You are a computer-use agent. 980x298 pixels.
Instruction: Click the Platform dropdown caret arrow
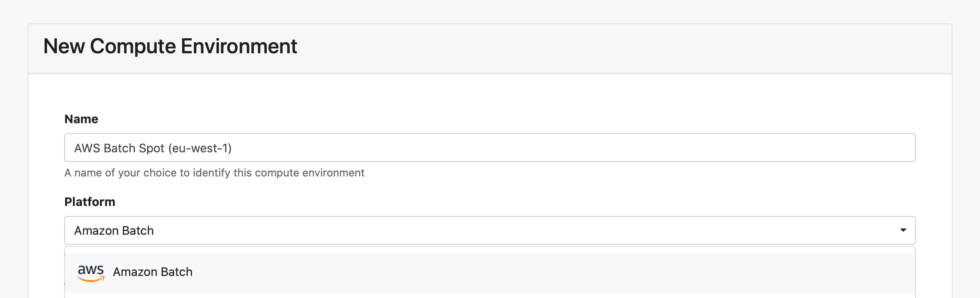tap(903, 230)
